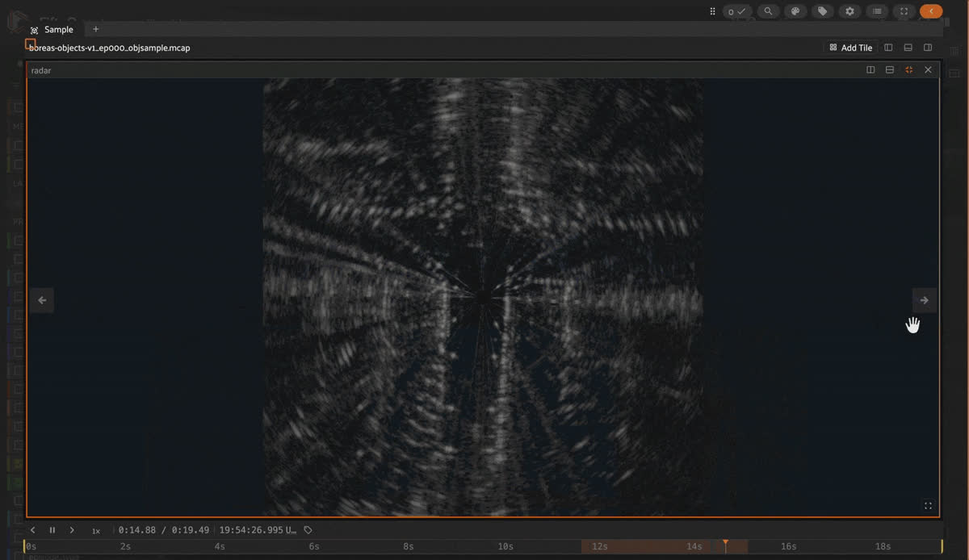The height and width of the screenshot is (560, 969).
Task: Click the radar tile title
Action: [41, 71]
